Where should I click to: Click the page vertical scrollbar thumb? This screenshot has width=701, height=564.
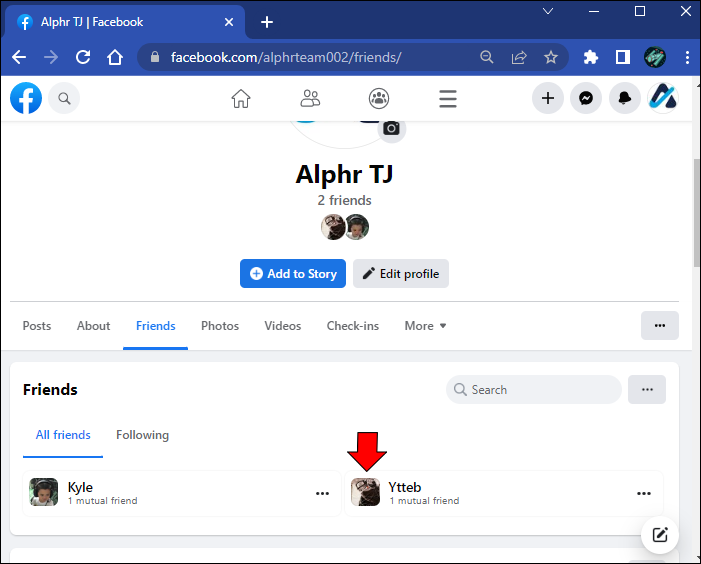[x=697, y=213]
